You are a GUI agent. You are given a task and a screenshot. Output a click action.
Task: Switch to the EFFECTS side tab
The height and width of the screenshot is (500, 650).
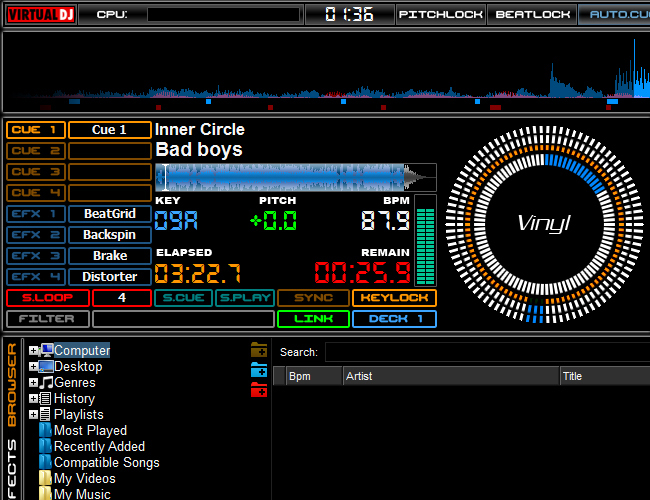12,468
